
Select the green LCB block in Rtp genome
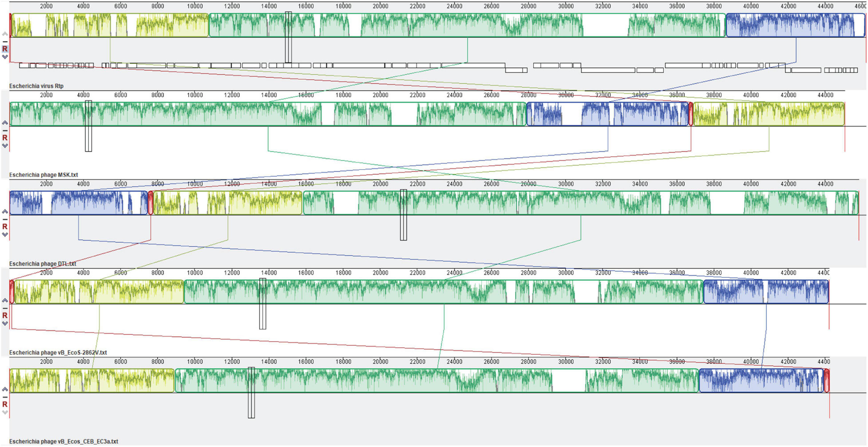point(467,25)
